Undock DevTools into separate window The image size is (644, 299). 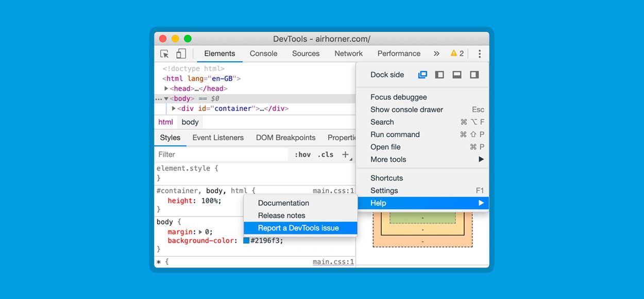422,75
